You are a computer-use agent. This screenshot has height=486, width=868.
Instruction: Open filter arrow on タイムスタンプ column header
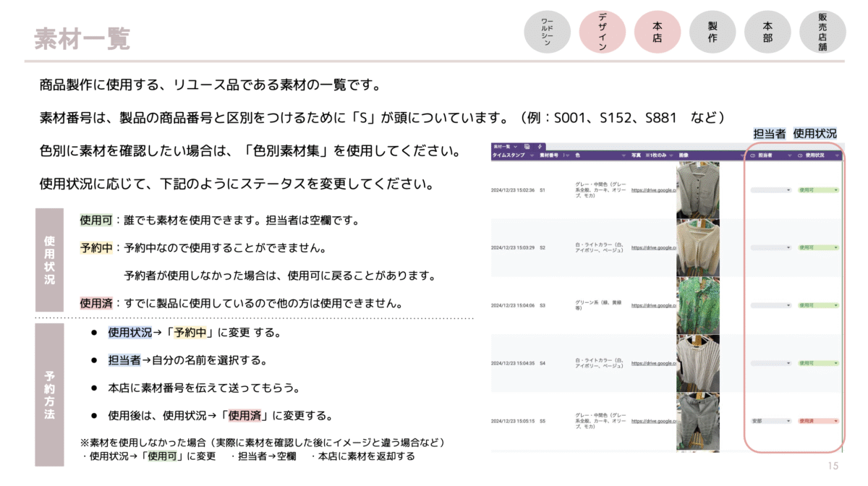pyautogui.click(x=532, y=155)
